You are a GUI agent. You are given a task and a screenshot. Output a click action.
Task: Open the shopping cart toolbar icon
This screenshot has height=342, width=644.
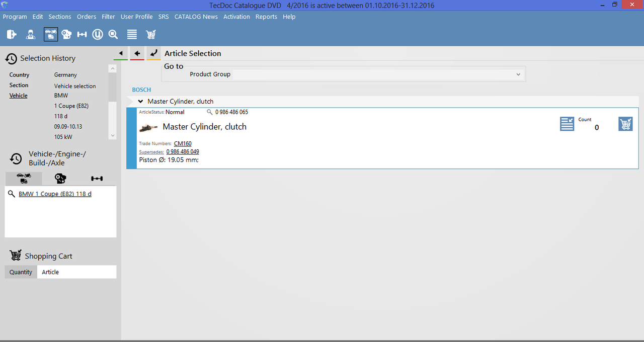click(x=151, y=34)
